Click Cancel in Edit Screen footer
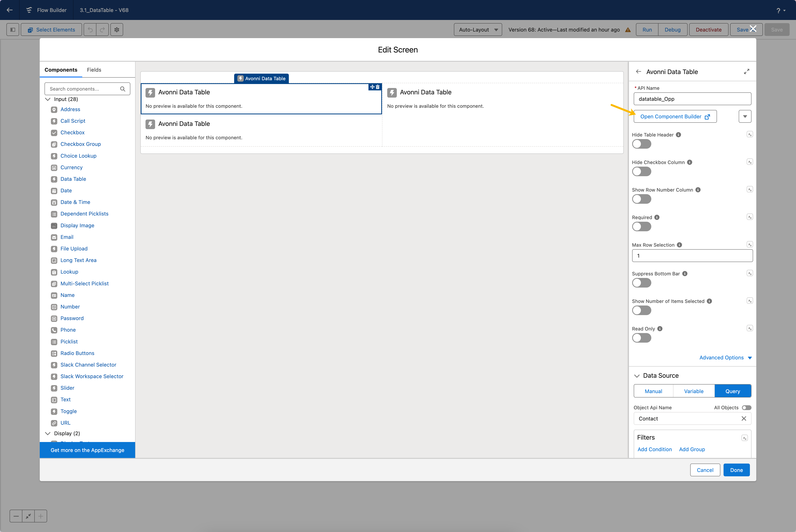 [x=705, y=470]
